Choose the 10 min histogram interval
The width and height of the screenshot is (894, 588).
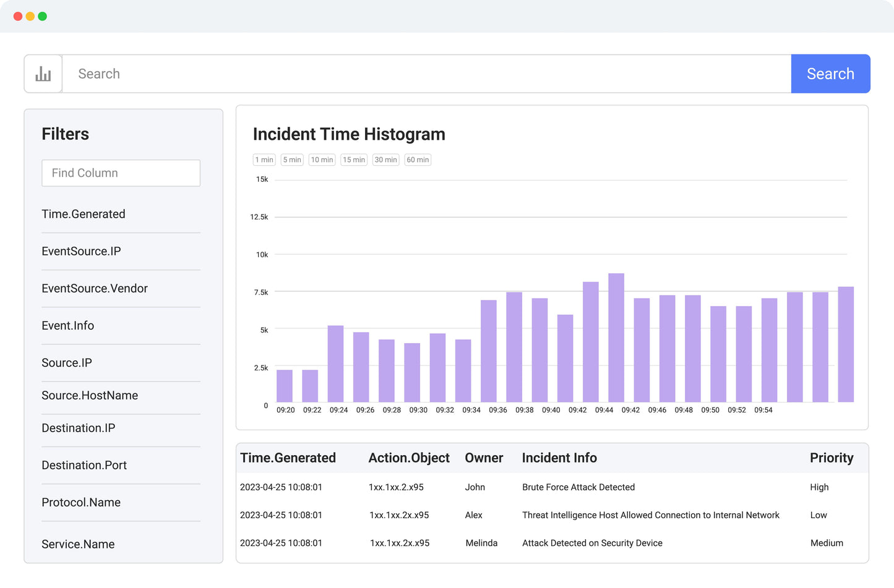coord(322,160)
